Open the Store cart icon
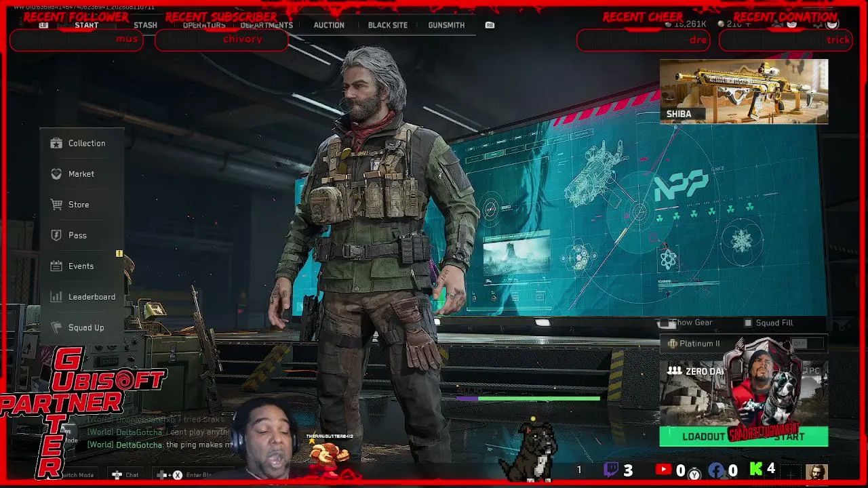The image size is (868, 488). [56, 205]
